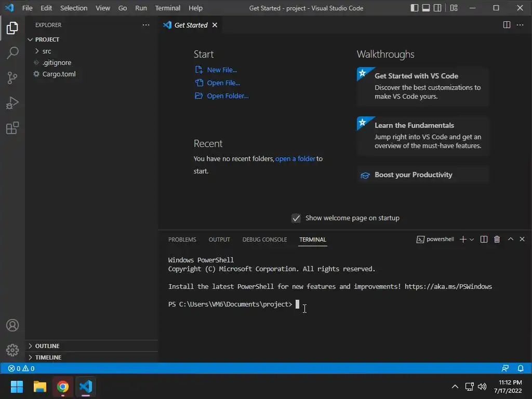The image size is (532, 399).
Task: Close the terminal panel
Action: click(x=522, y=239)
